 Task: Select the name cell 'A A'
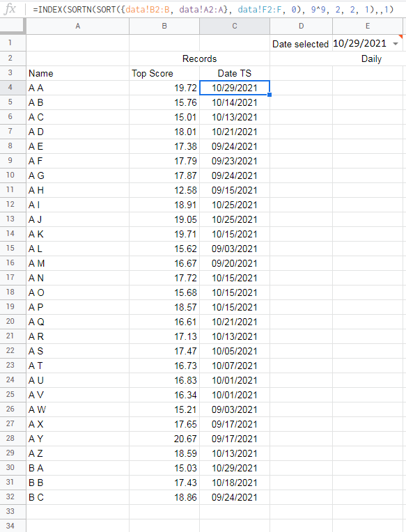[x=78, y=88]
